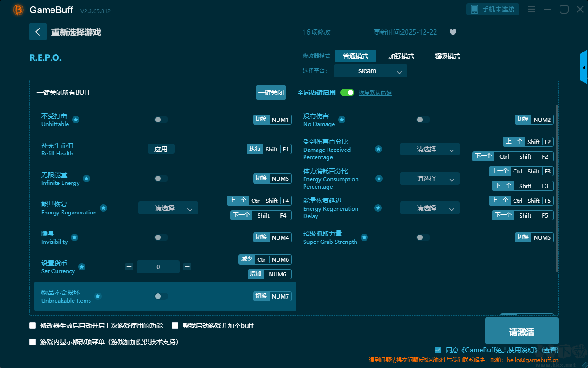The image size is (588, 368).
Task: Click the star icon next to Invisibility
Action: coord(74,237)
